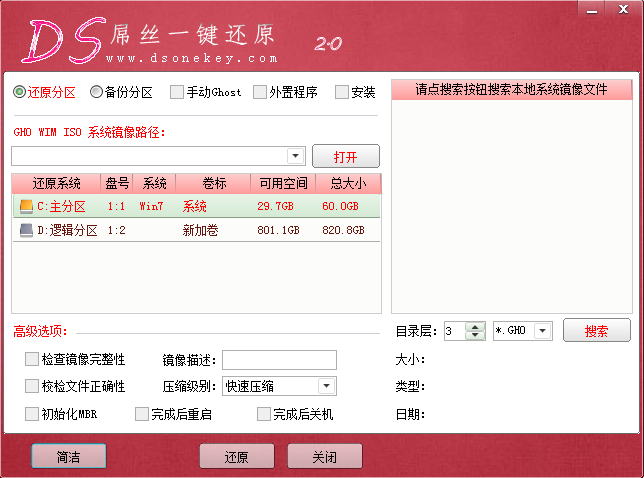Tick the 外置程序 checkbox
The height and width of the screenshot is (478, 644).
click(260, 92)
